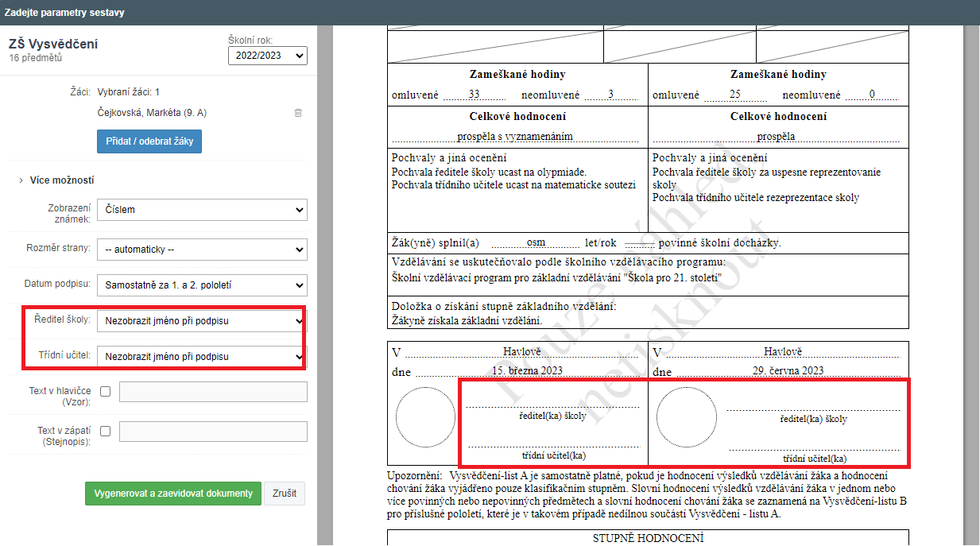Open the Třídní učitel dropdown
980x546 pixels.
pos(202,357)
